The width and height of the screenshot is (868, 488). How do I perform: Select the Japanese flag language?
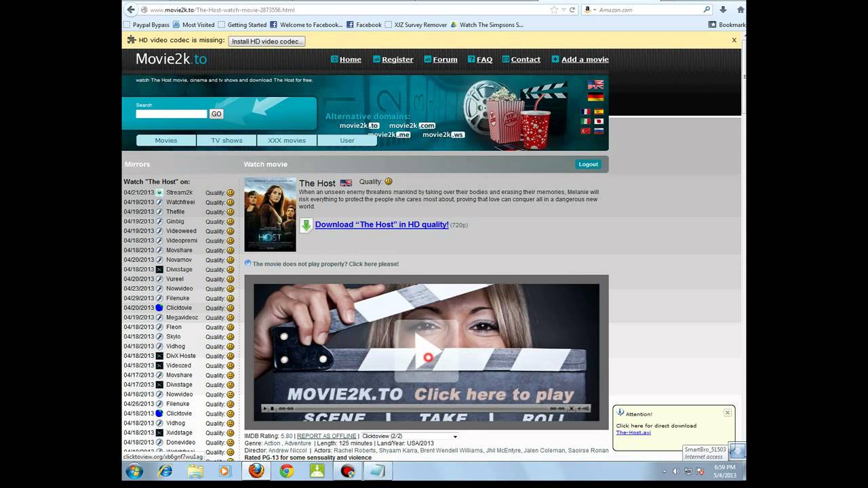pyautogui.click(x=599, y=121)
